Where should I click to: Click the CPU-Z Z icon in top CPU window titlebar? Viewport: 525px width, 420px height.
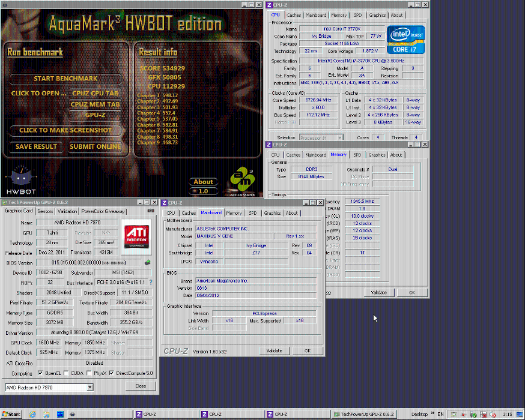click(269, 5)
